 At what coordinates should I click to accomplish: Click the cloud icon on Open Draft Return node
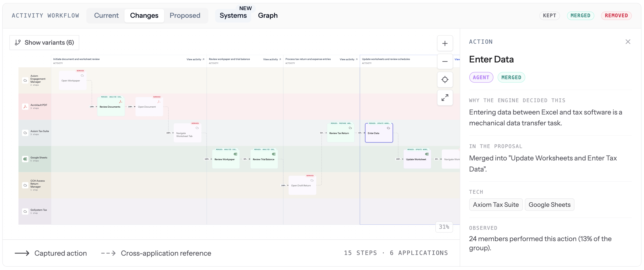[x=312, y=180]
